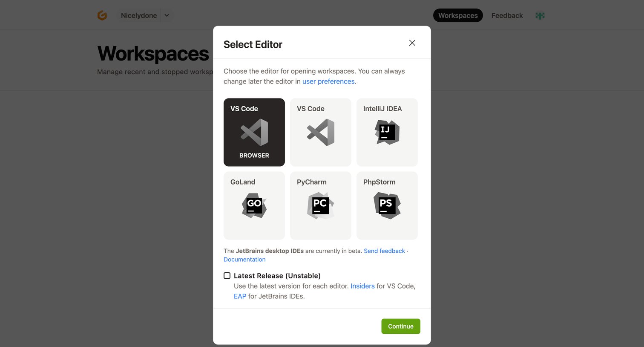The image size is (644, 347).
Task: Click the Select Editor dialog title
Action: 253,44
